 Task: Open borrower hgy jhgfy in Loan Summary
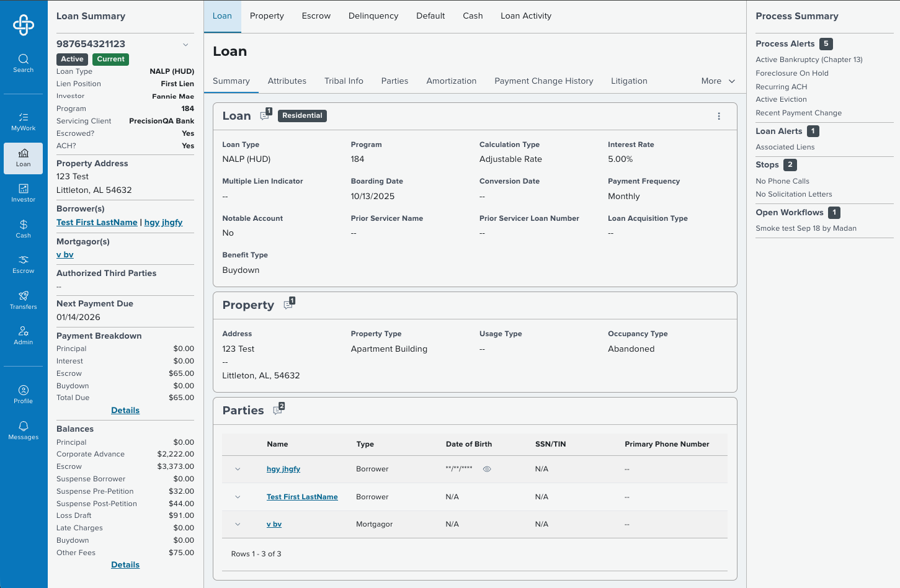point(164,222)
